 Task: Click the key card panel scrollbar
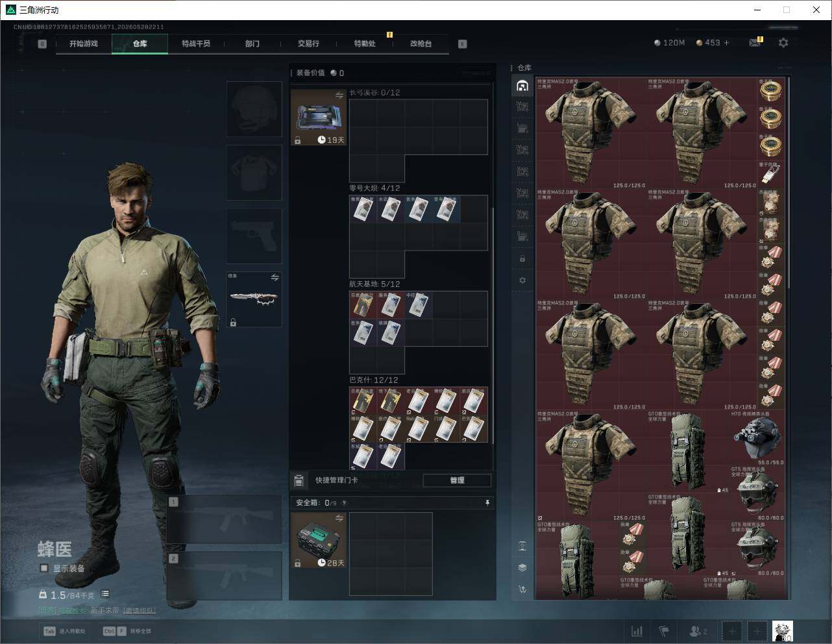[x=493, y=325]
